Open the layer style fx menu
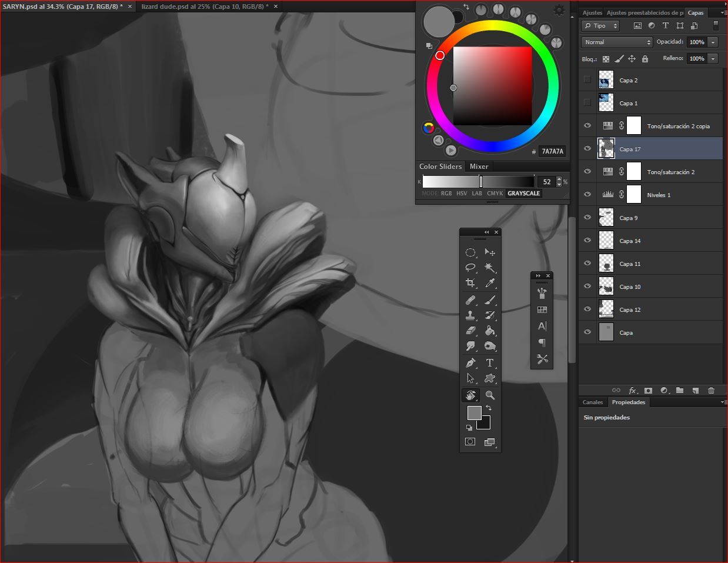Image resolution: width=728 pixels, height=563 pixels. click(633, 391)
